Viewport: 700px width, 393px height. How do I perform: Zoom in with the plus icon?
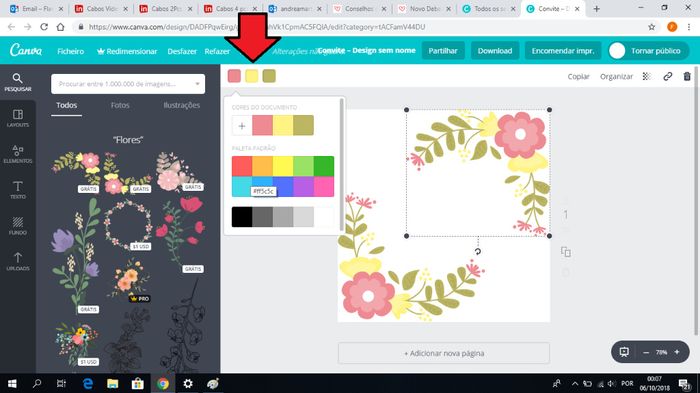pos(677,352)
